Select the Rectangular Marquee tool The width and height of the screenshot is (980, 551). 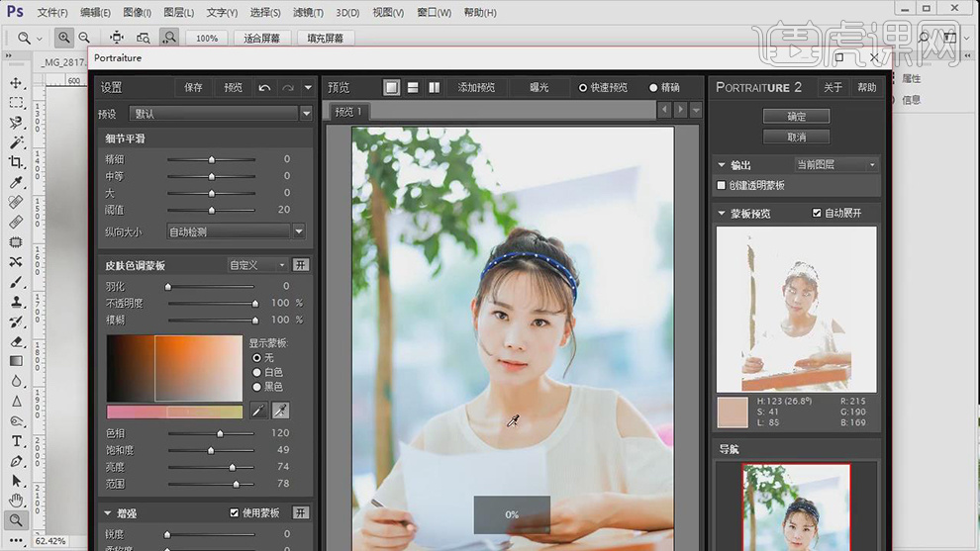pos(16,103)
